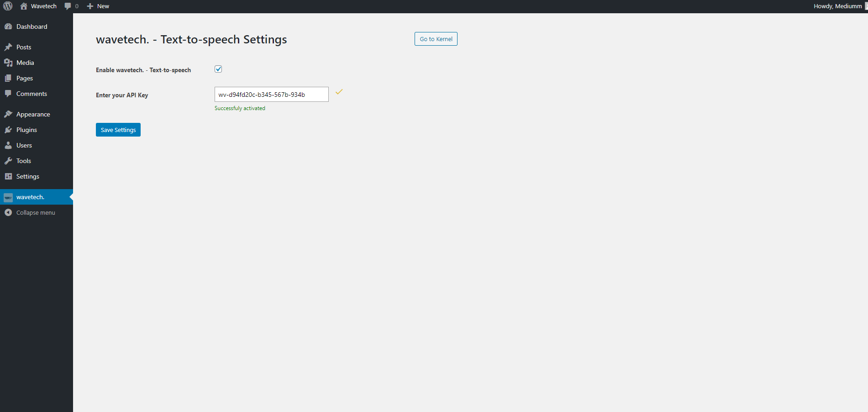Click the Dashboard gauge icon
The image size is (868, 412).
pyautogui.click(x=8, y=26)
